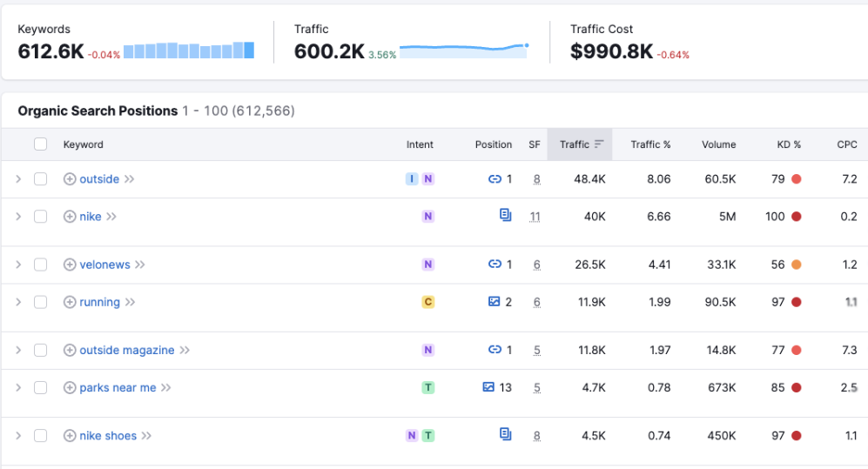
Task: Click Informational intent badge in outside row
Action: click(x=412, y=179)
